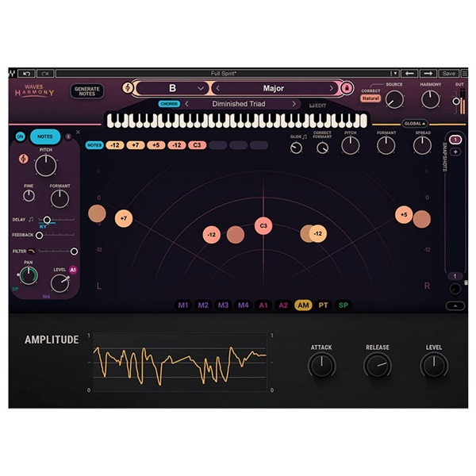
Task: Select the +7 voice circle in the arc
Action: tap(124, 218)
